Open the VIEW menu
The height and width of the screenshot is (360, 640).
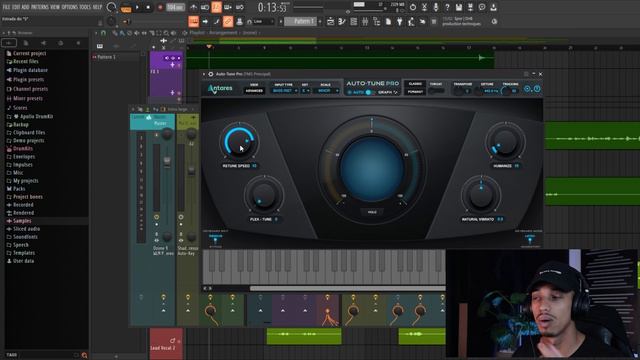coord(55,7)
